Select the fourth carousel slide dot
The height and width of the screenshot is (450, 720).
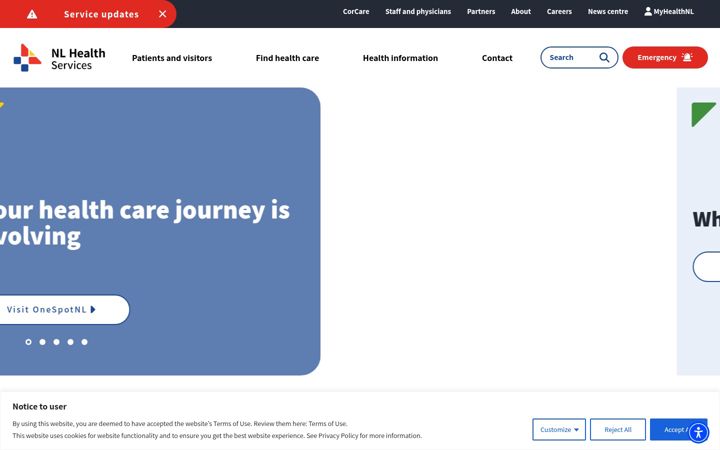coord(70,342)
